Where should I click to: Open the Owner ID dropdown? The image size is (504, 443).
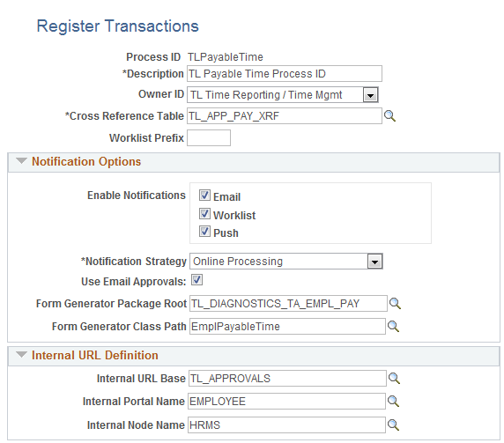tap(370, 95)
